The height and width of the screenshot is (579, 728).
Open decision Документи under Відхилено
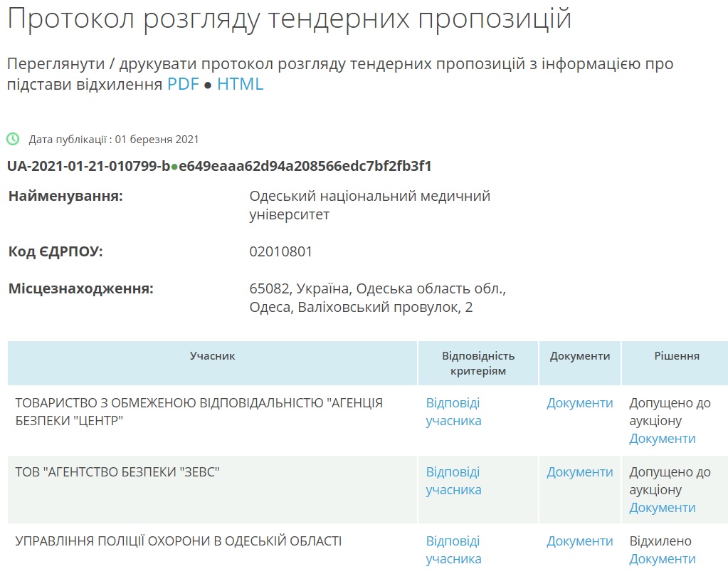pos(662,559)
